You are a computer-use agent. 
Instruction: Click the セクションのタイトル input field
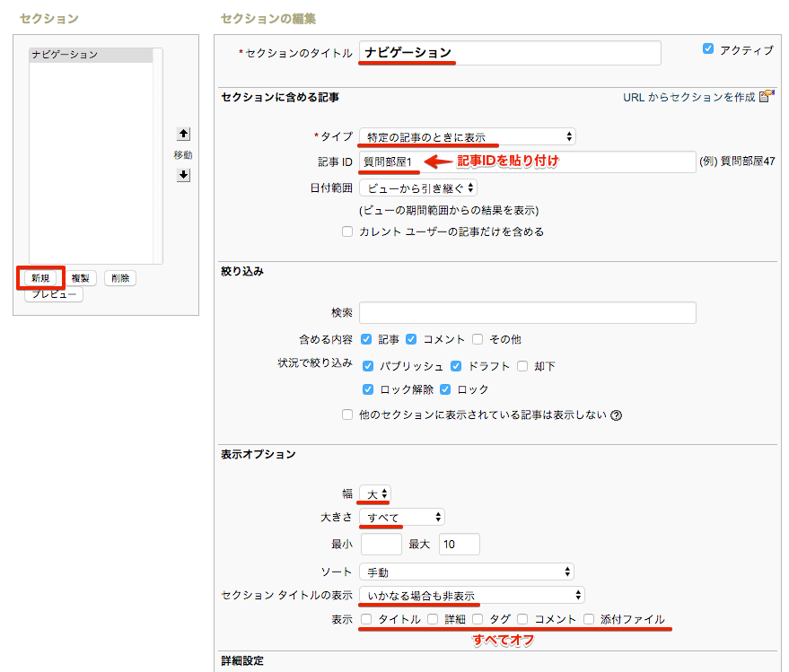[510, 53]
